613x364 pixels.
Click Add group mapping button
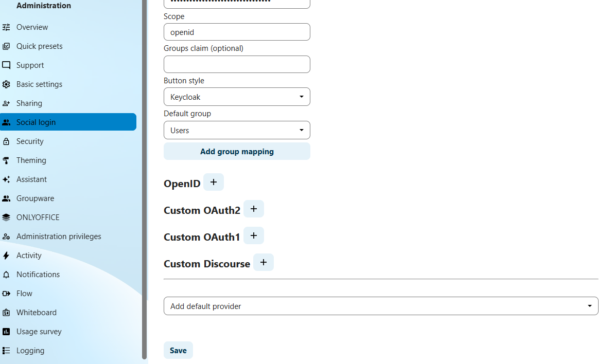click(237, 152)
